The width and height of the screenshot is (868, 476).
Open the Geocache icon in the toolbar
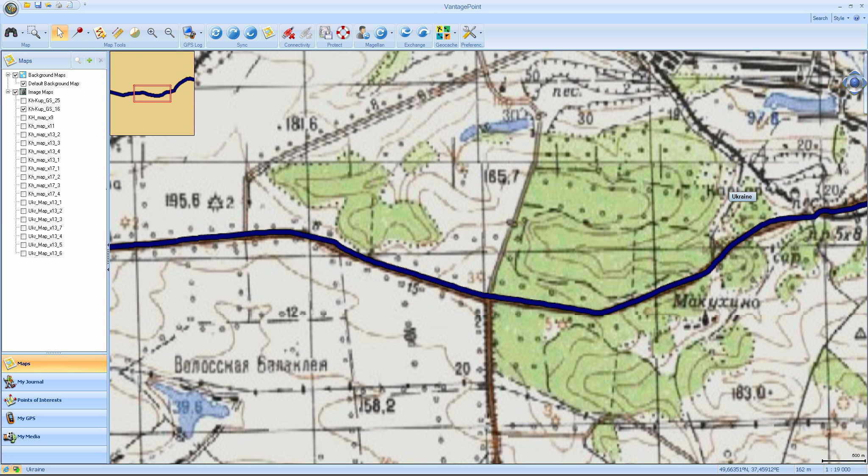tap(443, 33)
